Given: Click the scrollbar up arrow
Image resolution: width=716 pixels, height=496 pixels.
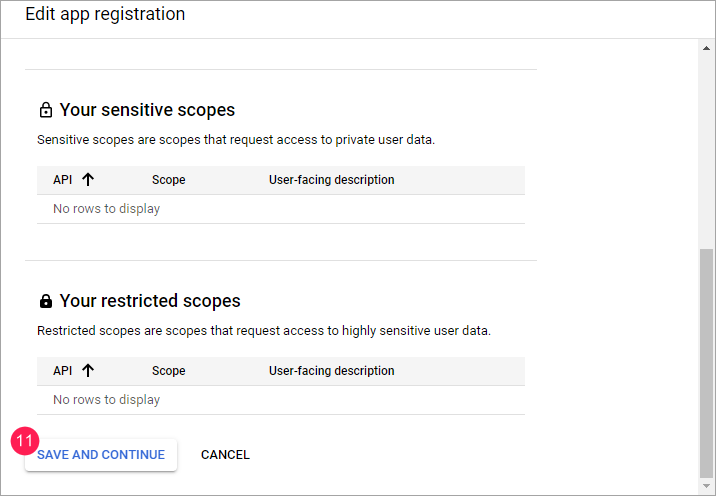Looking at the screenshot, I should [706, 48].
